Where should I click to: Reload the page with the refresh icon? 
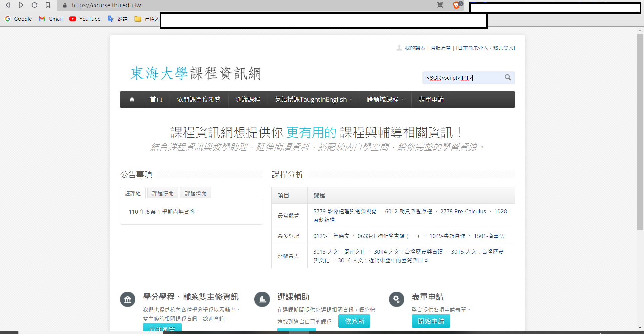click(x=34, y=5)
